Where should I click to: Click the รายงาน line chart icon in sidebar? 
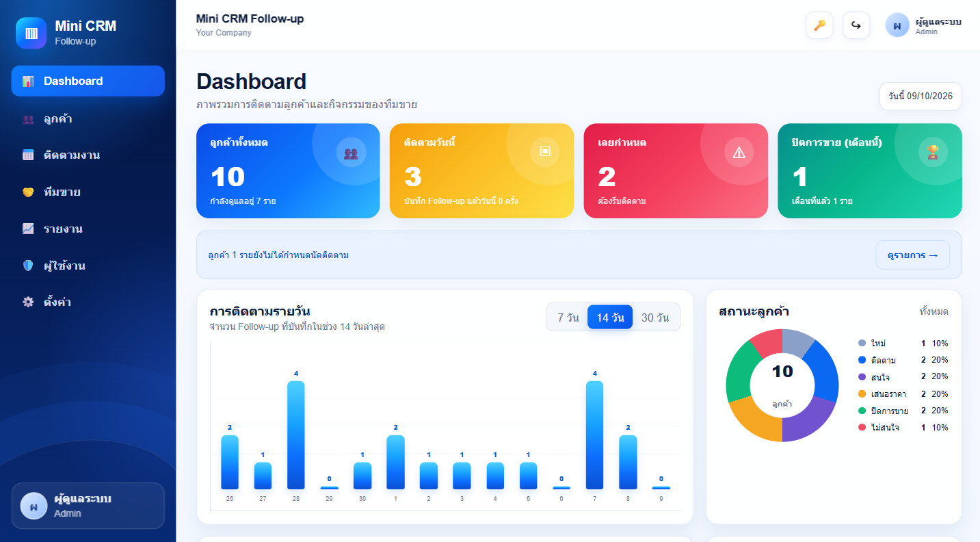coord(28,229)
